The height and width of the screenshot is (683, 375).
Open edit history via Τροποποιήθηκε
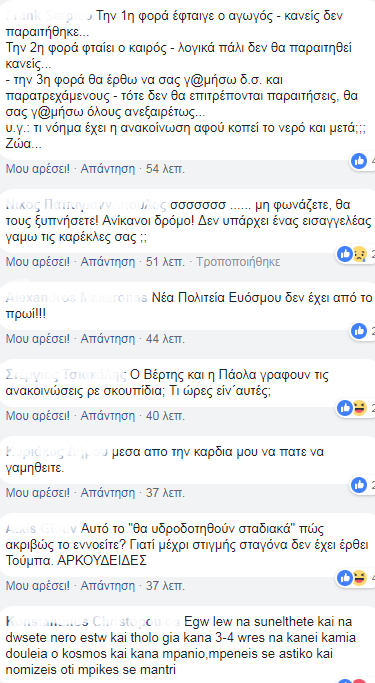pyautogui.click(x=238, y=262)
